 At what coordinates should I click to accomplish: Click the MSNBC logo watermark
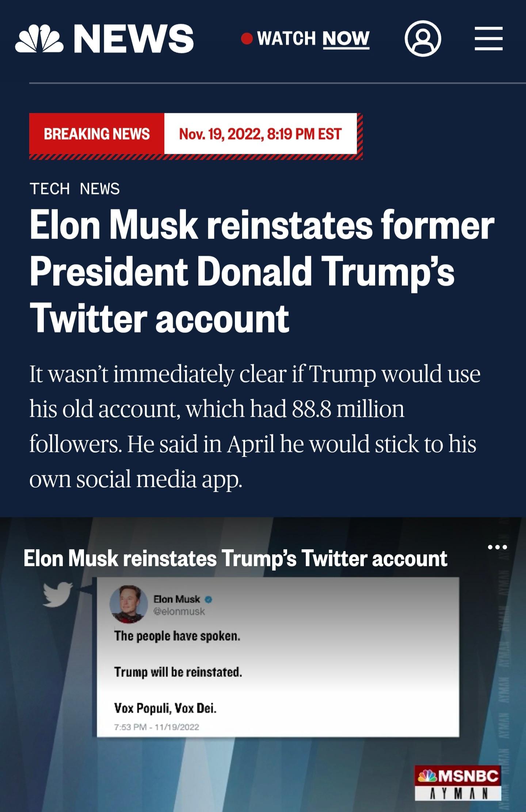pos(458,776)
